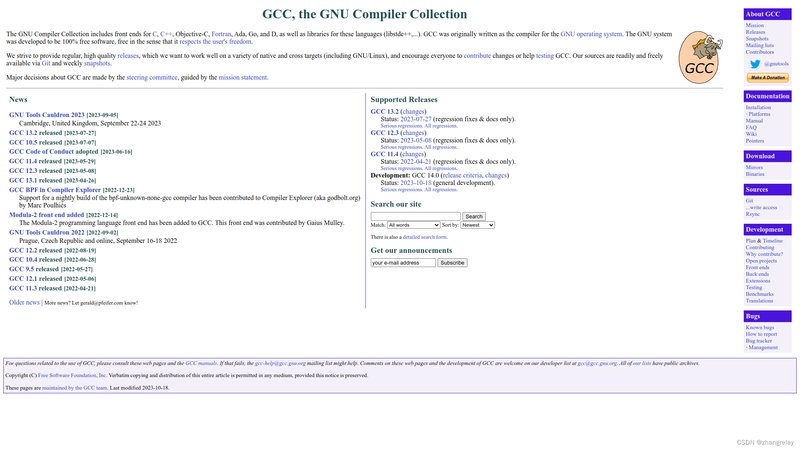Screen dimensions: 800x450
Task: Open the FAQ sidebar link
Action: (x=751, y=128)
